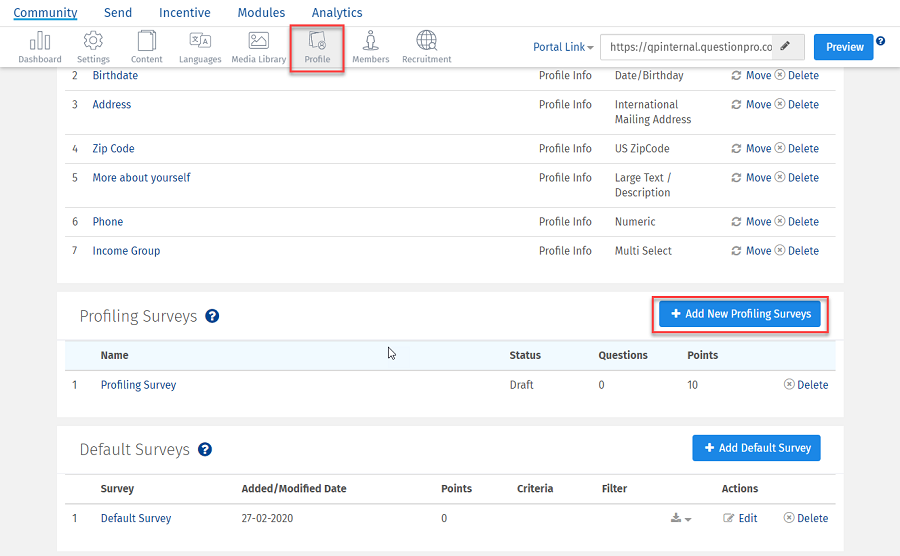Click pencil icon to edit portal URL
This screenshot has width=900, height=556.
[787, 47]
